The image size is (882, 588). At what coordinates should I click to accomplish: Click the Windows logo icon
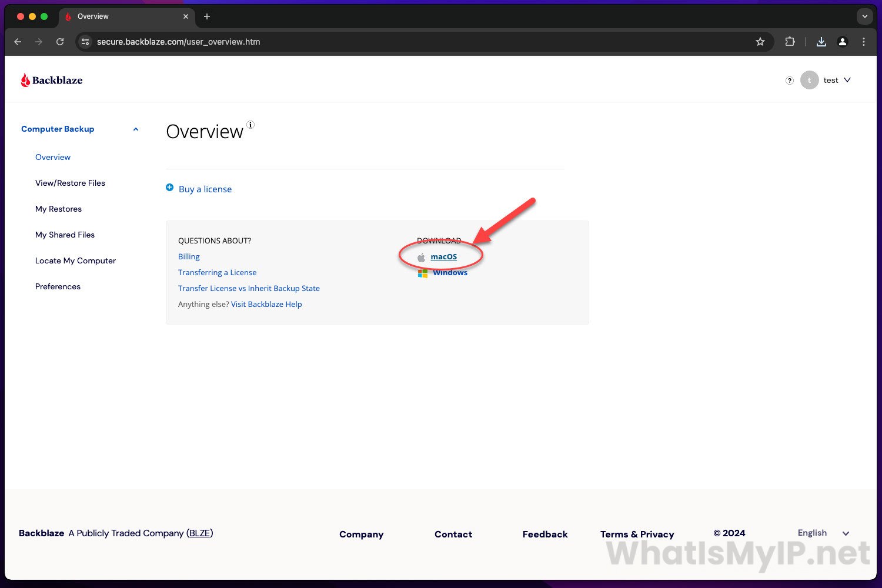click(423, 273)
